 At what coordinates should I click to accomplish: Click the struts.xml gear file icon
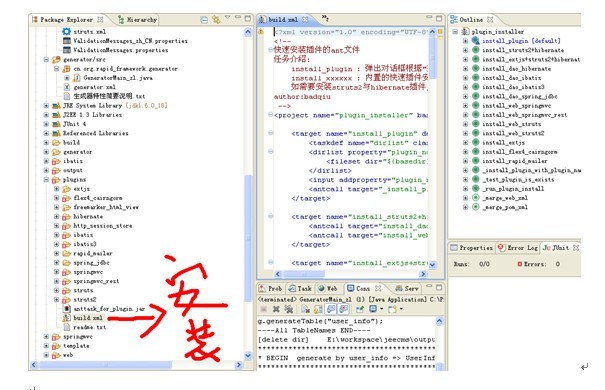(66, 32)
